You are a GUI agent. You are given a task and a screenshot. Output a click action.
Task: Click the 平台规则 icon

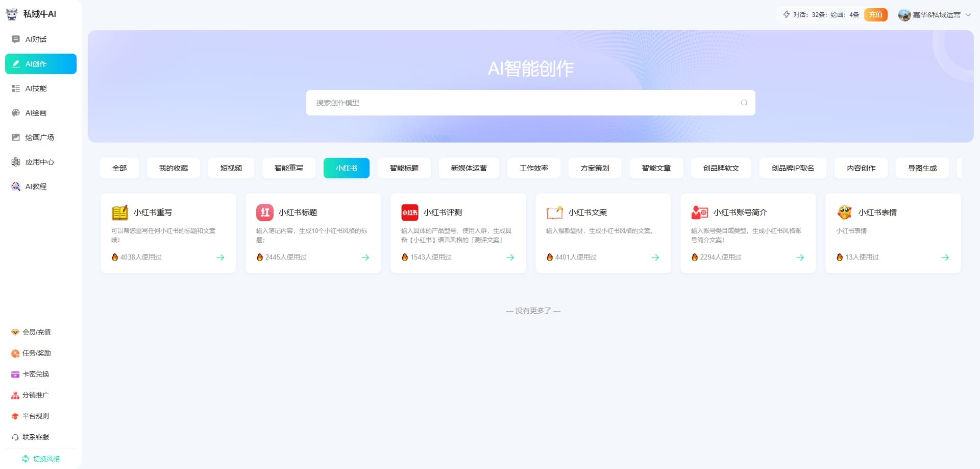pyautogui.click(x=15, y=416)
